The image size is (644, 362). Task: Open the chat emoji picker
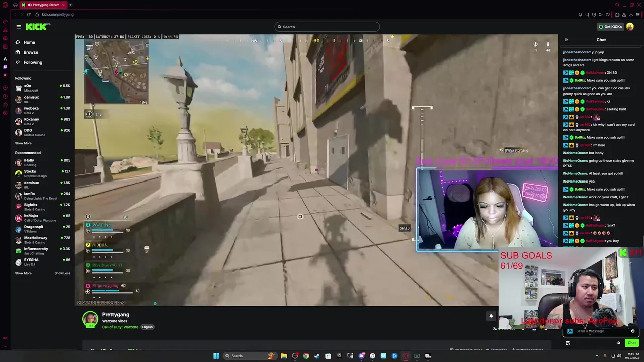click(633, 331)
